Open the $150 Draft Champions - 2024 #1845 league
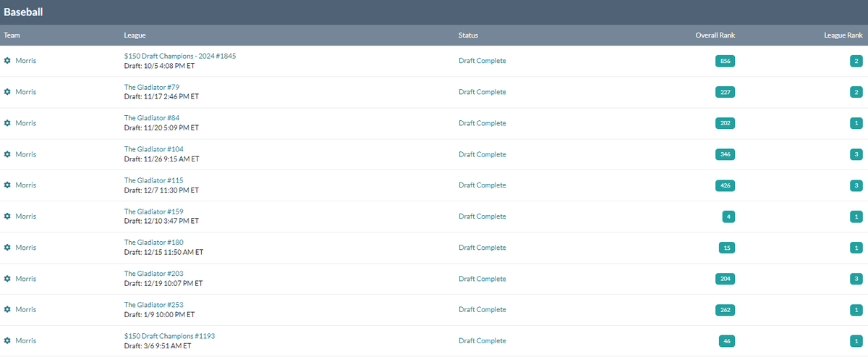This screenshot has width=868, height=357. [x=180, y=56]
